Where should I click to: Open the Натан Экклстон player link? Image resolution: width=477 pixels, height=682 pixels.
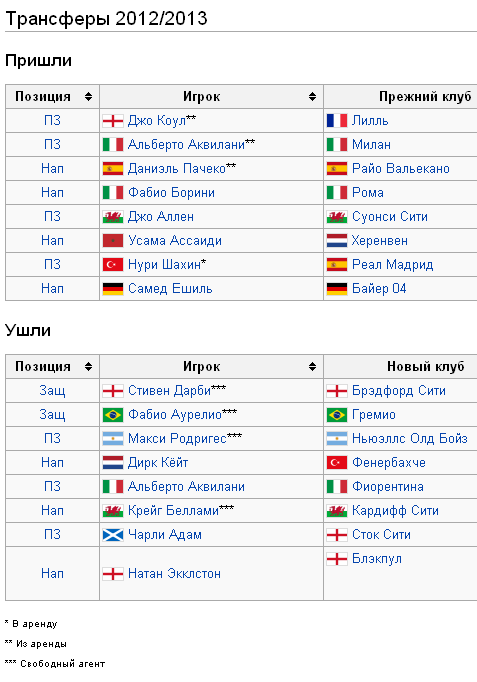pyautogui.click(x=174, y=574)
